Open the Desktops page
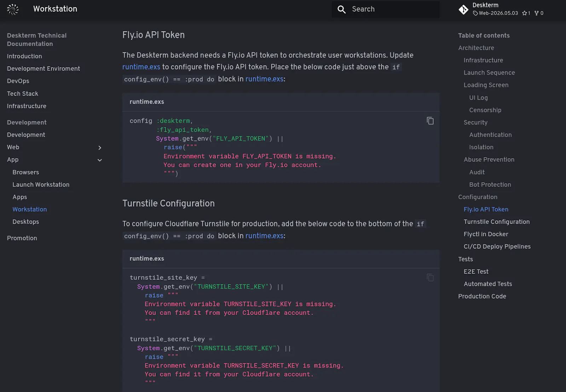Image resolution: width=566 pixels, height=392 pixels. [x=26, y=222]
